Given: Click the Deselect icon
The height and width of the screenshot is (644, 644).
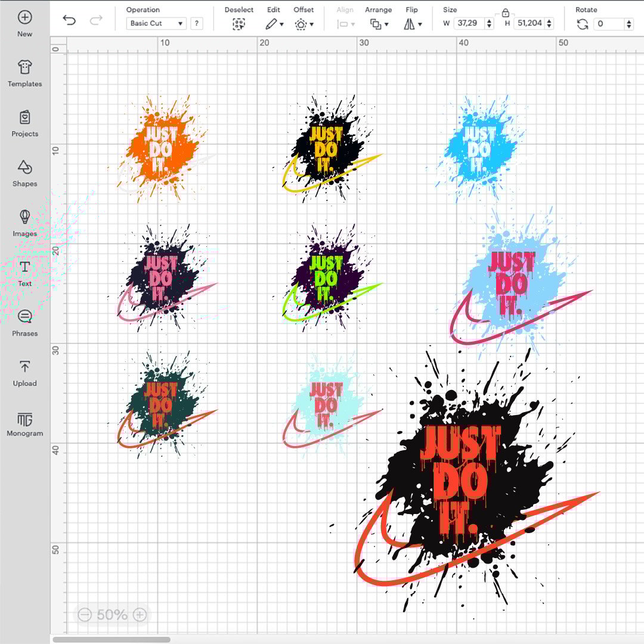Looking at the screenshot, I should click(239, 24).
